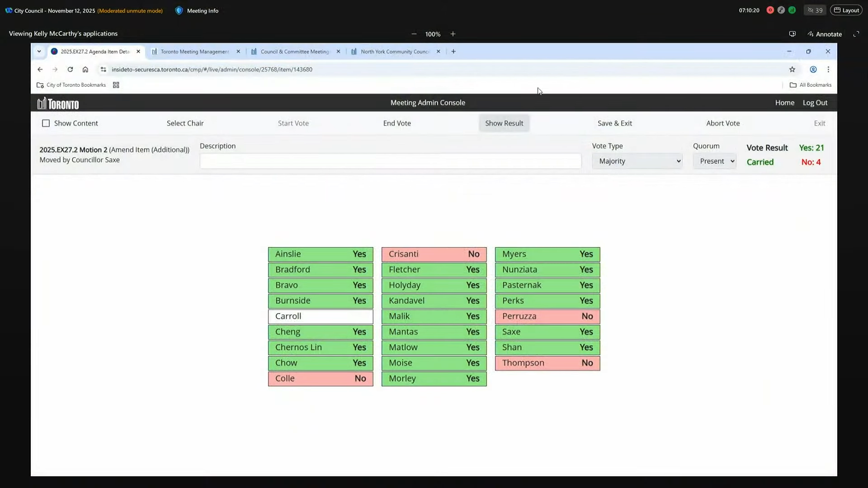Image resolution: width=868 pixels, height=488 pixels.
Task: Switch to Toronto Meeting Management tab
Action: pos(194,52)
